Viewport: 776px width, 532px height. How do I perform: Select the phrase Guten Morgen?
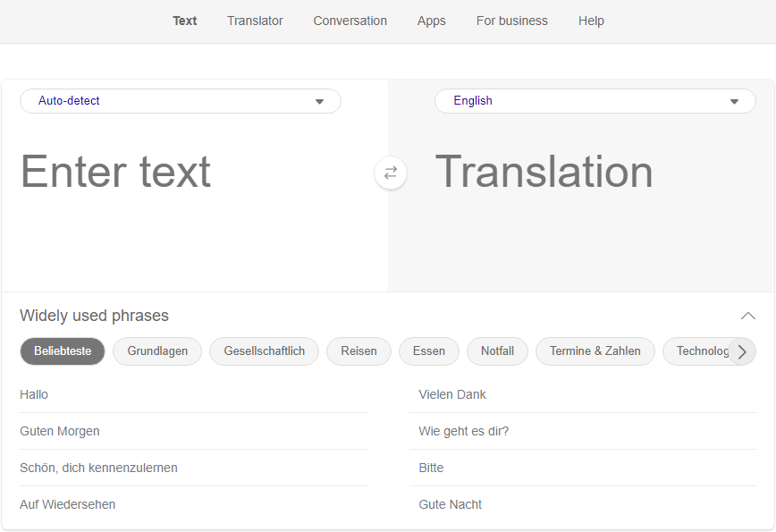(x=60, y=431)
